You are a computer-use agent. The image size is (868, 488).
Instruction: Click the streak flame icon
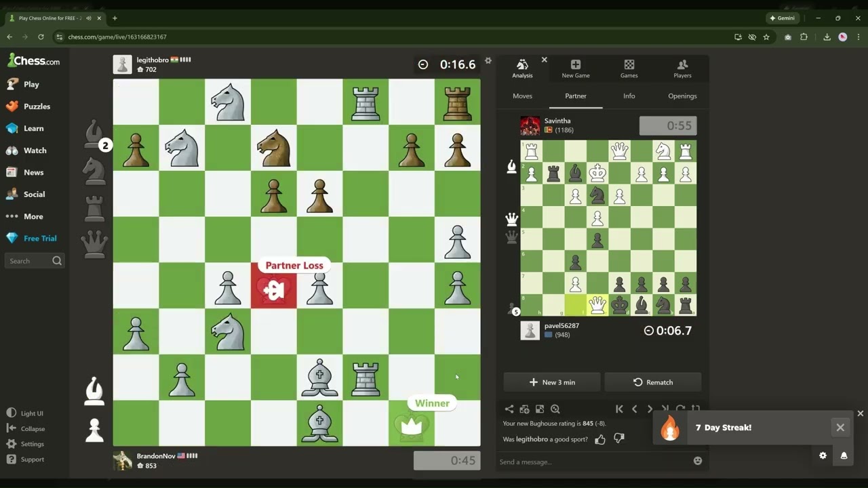tap(670, 427)
